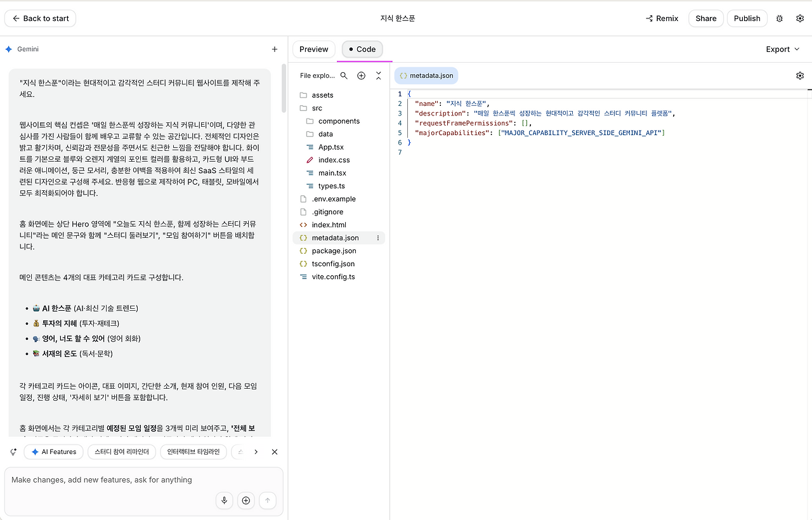This screenshot has width=812, height=520.
Task: Click the description line in editor
Action: pyautogui.click(x=545, y=113)
